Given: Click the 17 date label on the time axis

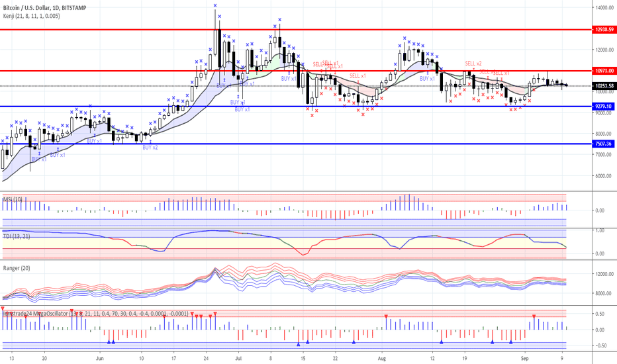Looking at the screenshot, I should click(173, 359).
